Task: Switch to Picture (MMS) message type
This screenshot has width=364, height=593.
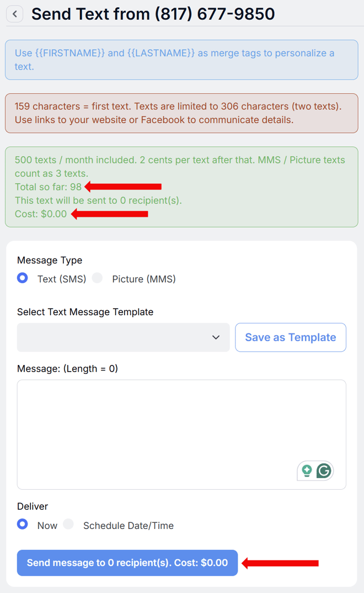Action: (97, 278)
